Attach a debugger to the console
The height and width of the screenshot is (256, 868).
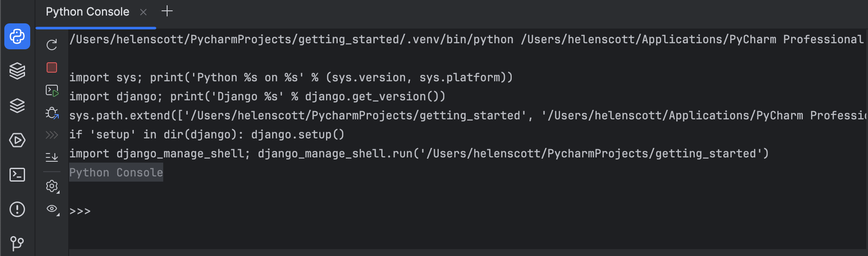(52, 115)
